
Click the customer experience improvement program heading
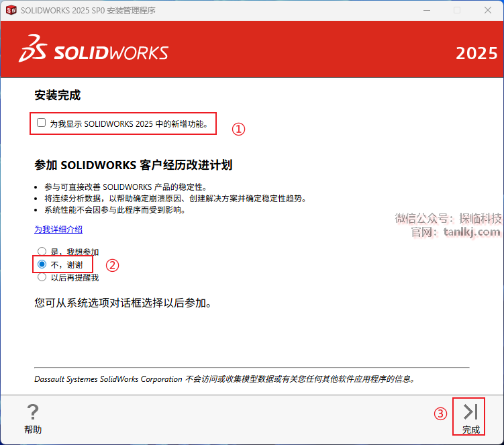pyautogui.click(x=133, y=165)
